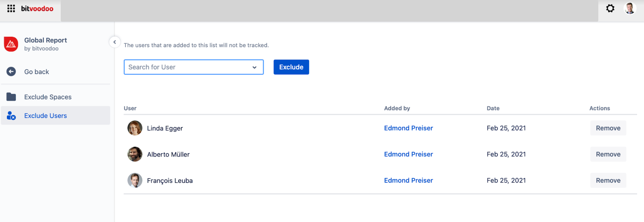This screenshot has width=644, height=222.
Task: Click the bitvoodoo logo
Action: [x=37, y=8]
